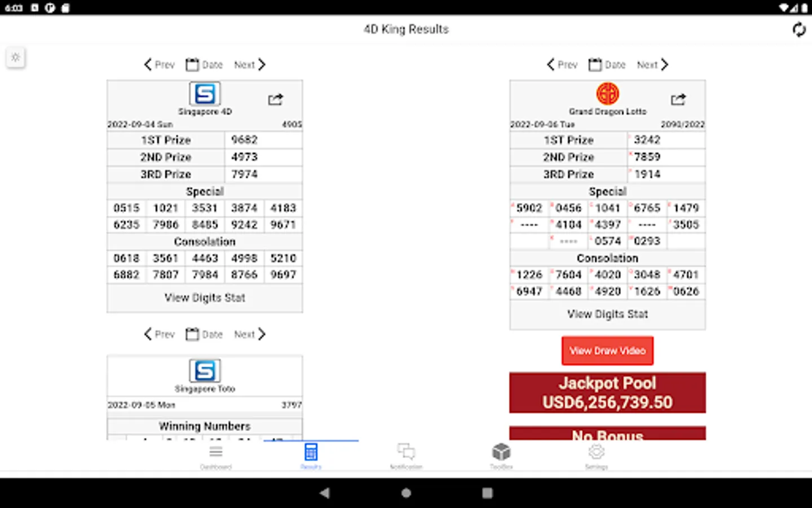The height and width of the screenshot is (508, 812).
Task: Select Singapore 4D special number 0515
Action: click(126, 208)
